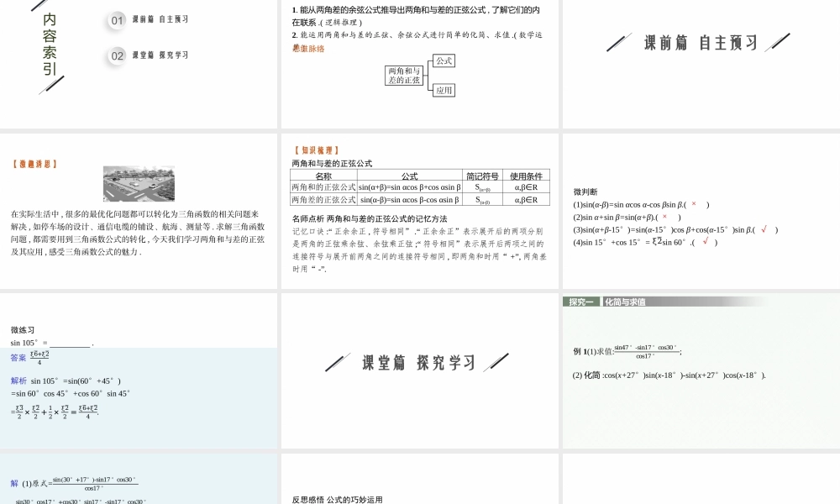Image resolution: width=840 pixels, height=504 pixels.
Task: Select the "02" circle icon beside 课堂篇
Action: tap(116, 55)
